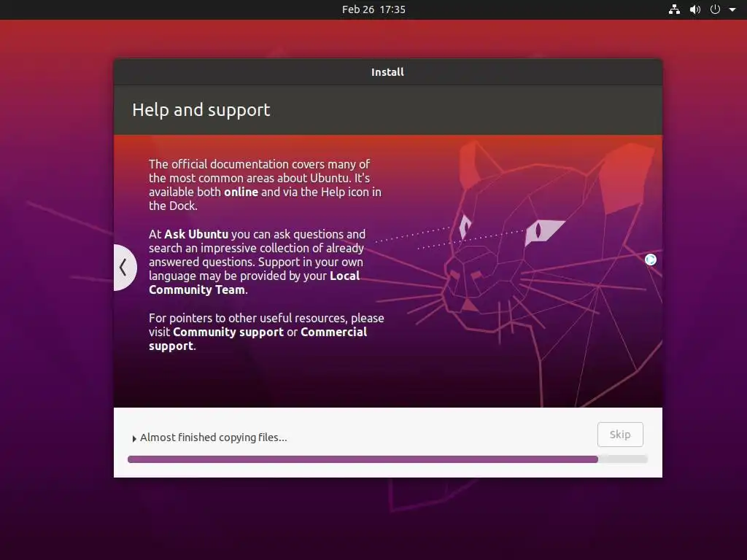Viewport: 747px width, 560px height.
Task: Click the 'Install' window title
Action: (387, 72)
